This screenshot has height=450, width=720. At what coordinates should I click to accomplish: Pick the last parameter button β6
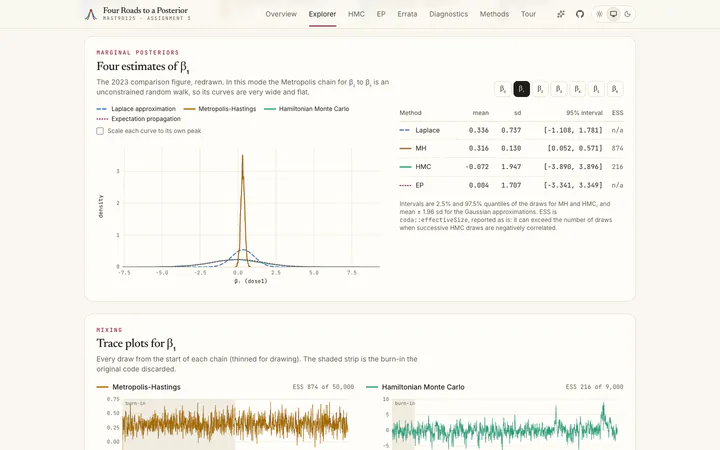pyautogui.click(x=615, y=89)
